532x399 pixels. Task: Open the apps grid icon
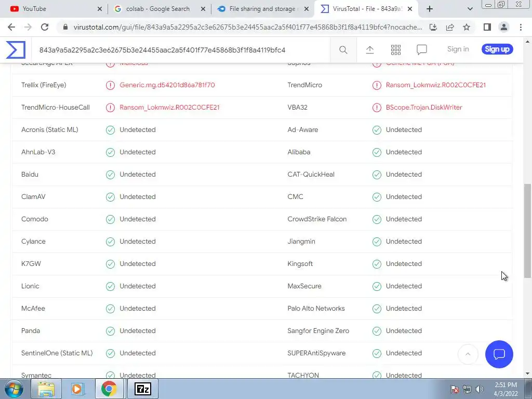point(395,50)
